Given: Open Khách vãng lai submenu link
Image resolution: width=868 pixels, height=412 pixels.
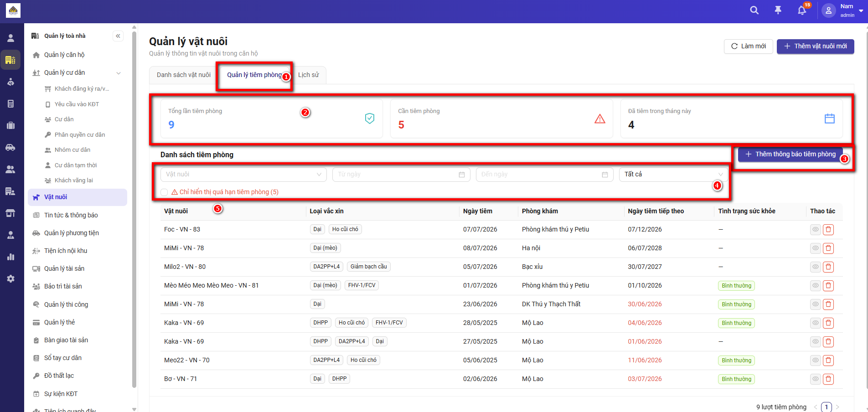Looking at the screenshot, I should [x=74, y=180].
